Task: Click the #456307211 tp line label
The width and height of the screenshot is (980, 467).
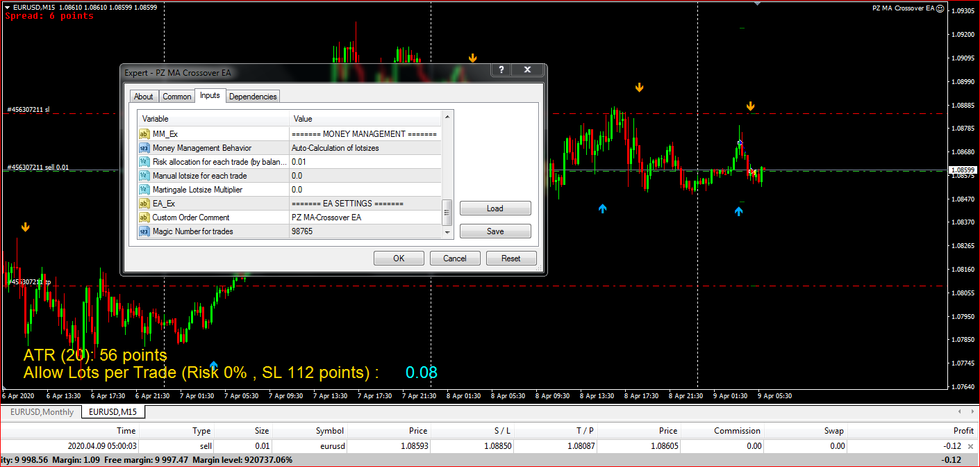Action: [28, 282]
